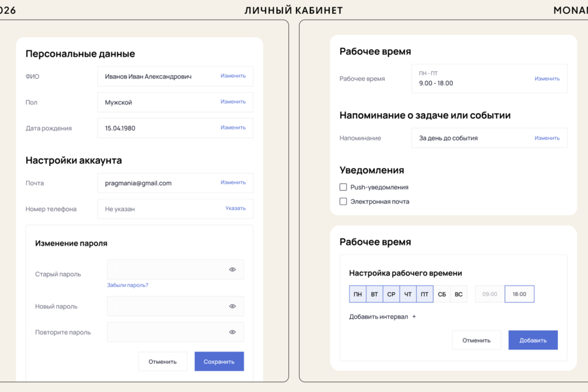Click Указать for the phone number

pyautogui.click(x=235, y=208)
